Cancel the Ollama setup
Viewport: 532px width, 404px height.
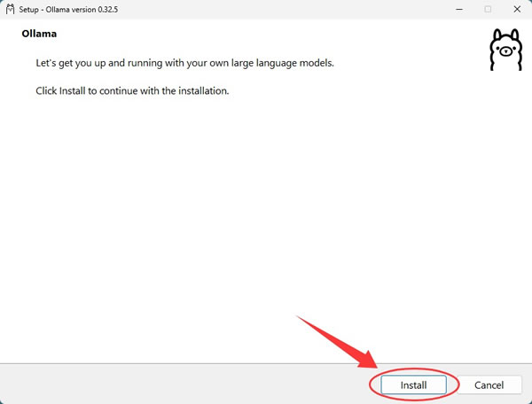(489, 385)
